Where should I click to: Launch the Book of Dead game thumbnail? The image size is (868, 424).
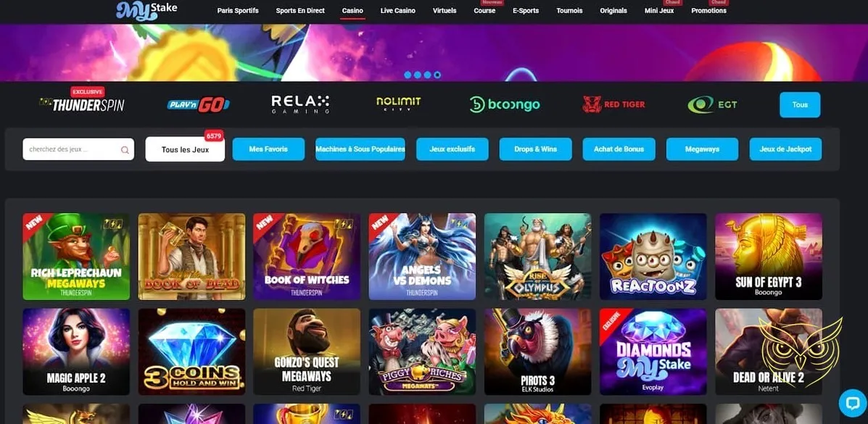pos(191,257)
